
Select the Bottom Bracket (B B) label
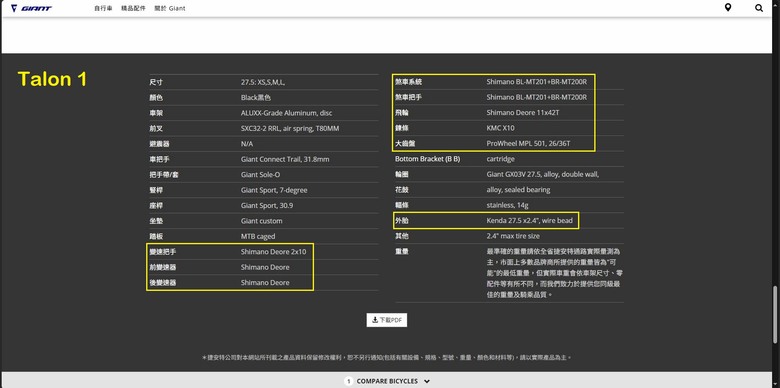coord(427,159)
